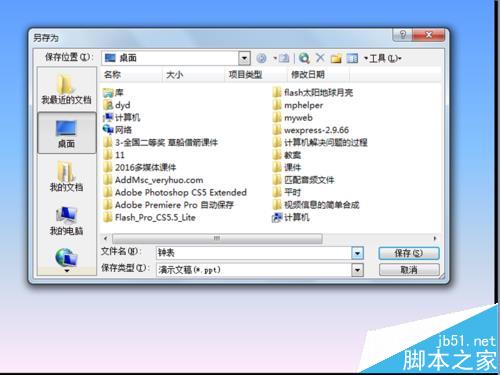This screenshot has height=375, width=500.
Task: Click the scrollbar left arrow
Action: pyautogui.click(x=106, y=238)
